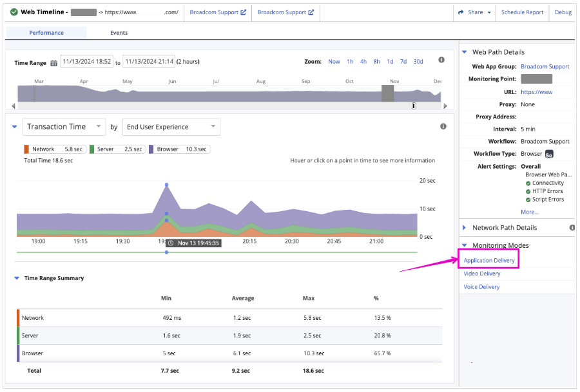Viewport: 580px width, 392px height.
Task: Open the Transaction Time dropdown
Action: (x=64, y=127)
